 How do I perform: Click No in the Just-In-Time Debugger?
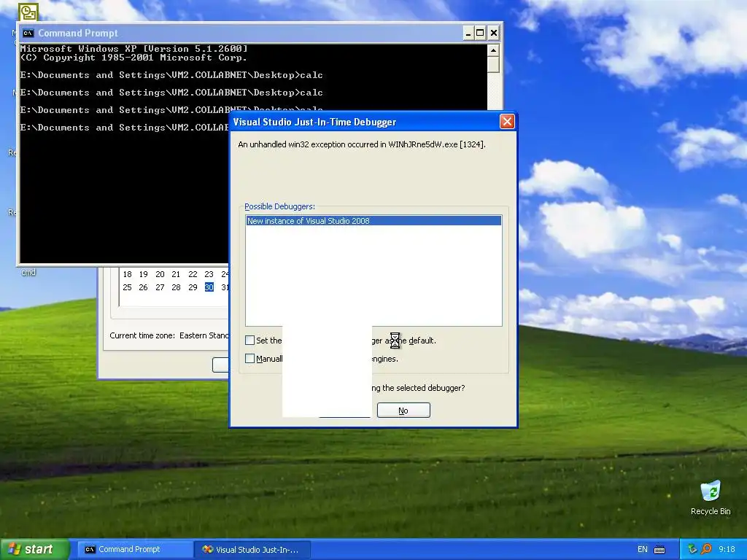tap(403, 411)
